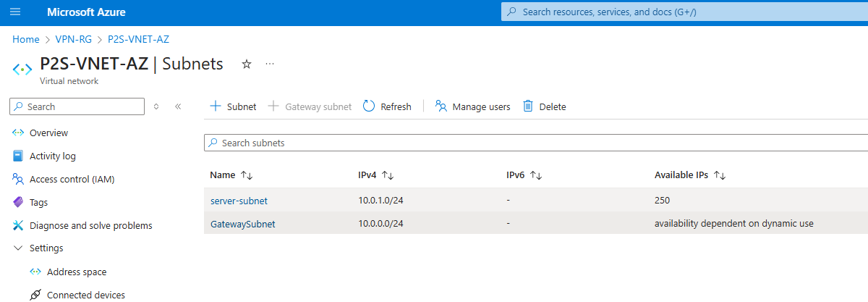
Task: Open Manage users
Action: [473, 106]
